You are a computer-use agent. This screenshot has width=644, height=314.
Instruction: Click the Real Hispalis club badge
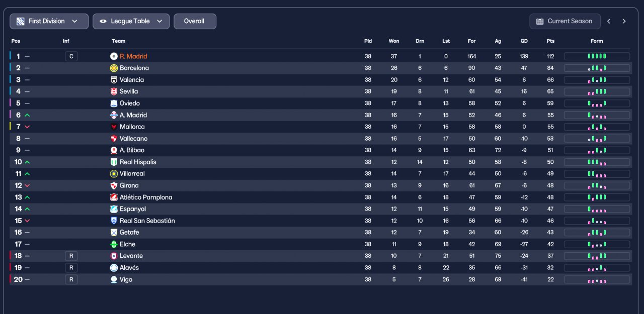[114, 162]
